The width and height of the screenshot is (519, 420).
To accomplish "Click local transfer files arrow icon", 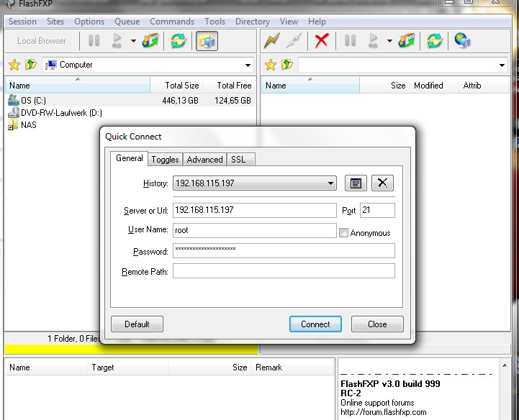I will [150, 41].
